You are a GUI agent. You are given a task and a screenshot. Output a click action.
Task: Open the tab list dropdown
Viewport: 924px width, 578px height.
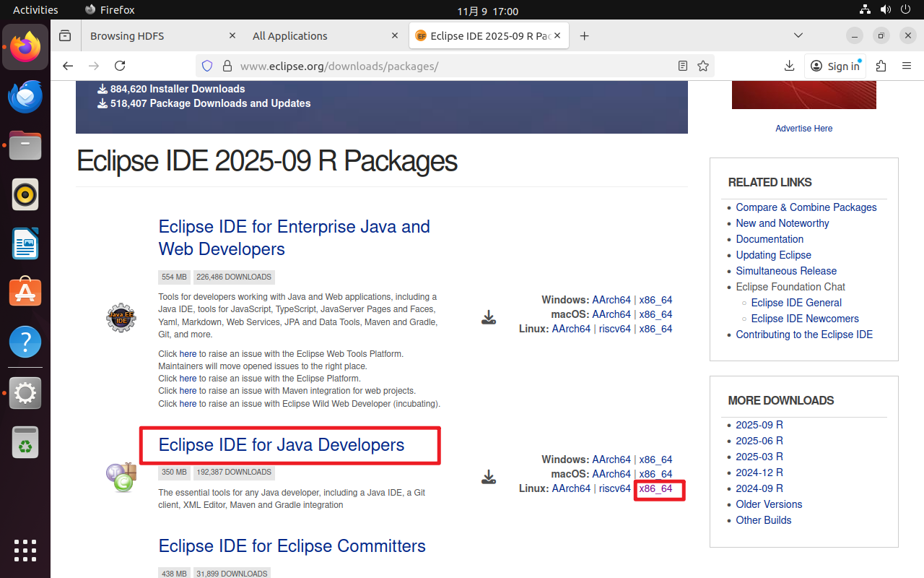(798, 35)
